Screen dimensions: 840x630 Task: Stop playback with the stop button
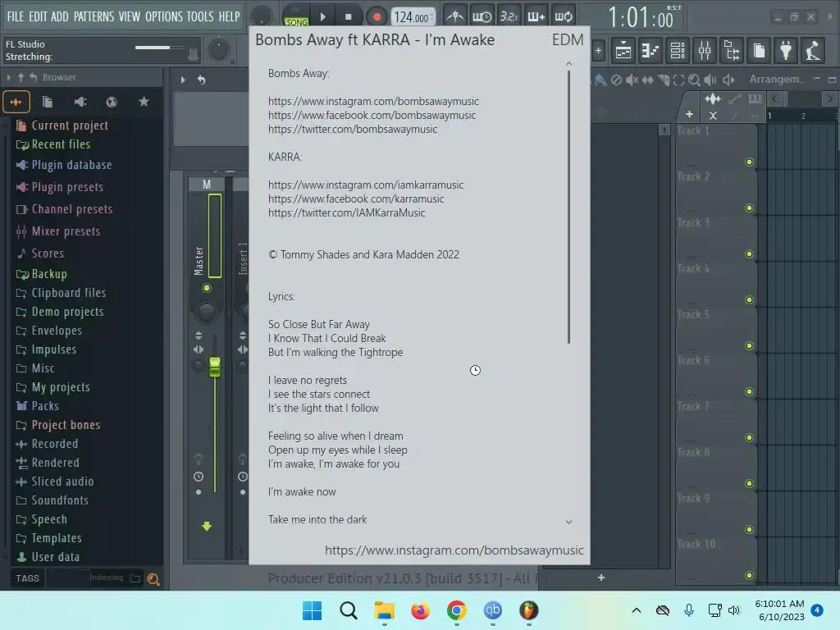pos(348,16)
